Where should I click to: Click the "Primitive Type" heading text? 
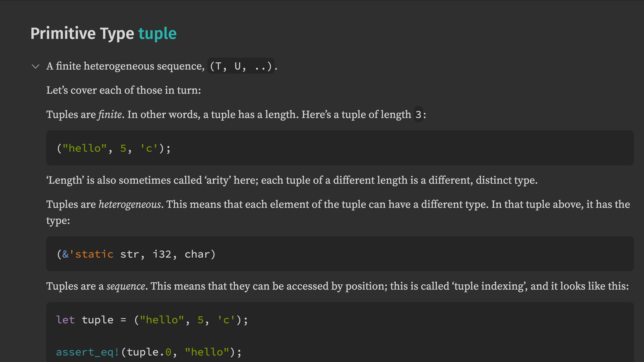(82, 34)
